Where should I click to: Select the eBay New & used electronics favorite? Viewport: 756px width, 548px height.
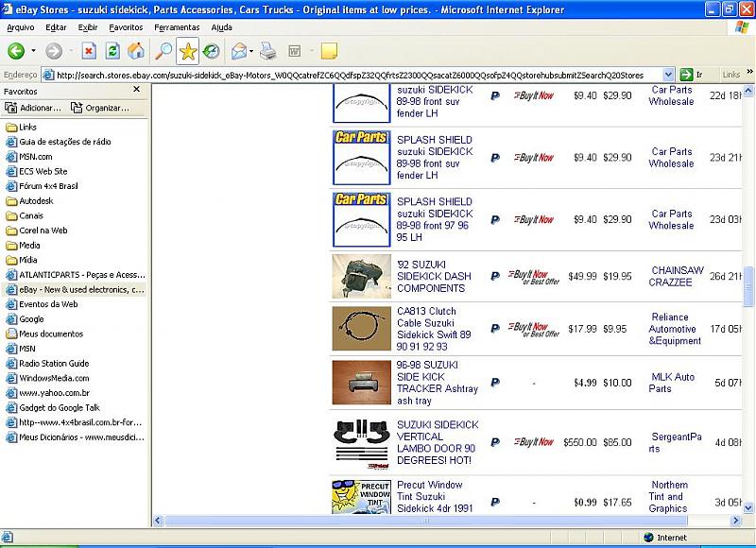click(75, 290)
